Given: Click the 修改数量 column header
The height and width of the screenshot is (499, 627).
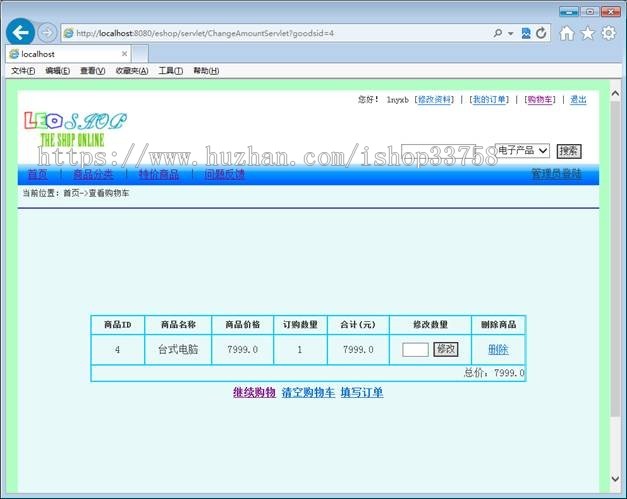Looking at the screenshot, I should point(430,325).
